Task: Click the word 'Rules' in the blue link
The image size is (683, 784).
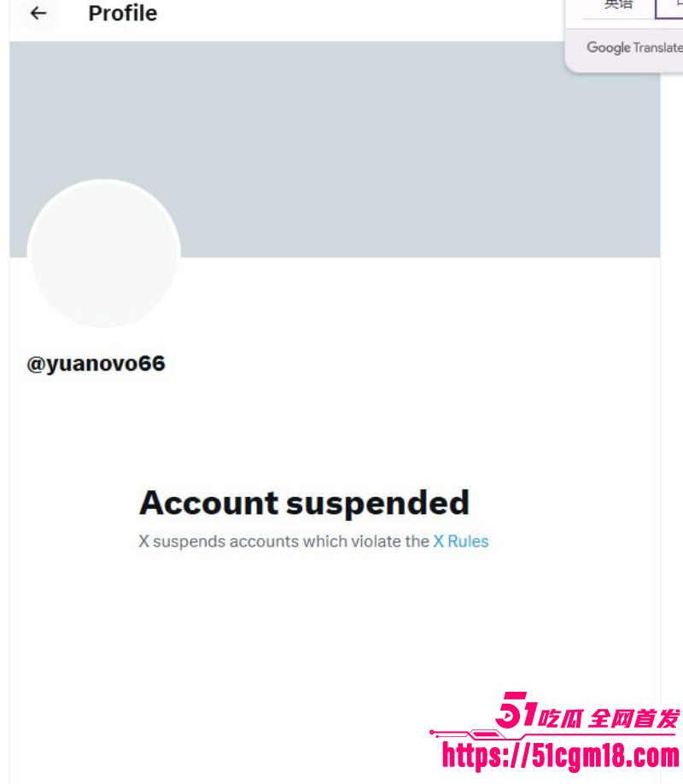Action: 468,541
